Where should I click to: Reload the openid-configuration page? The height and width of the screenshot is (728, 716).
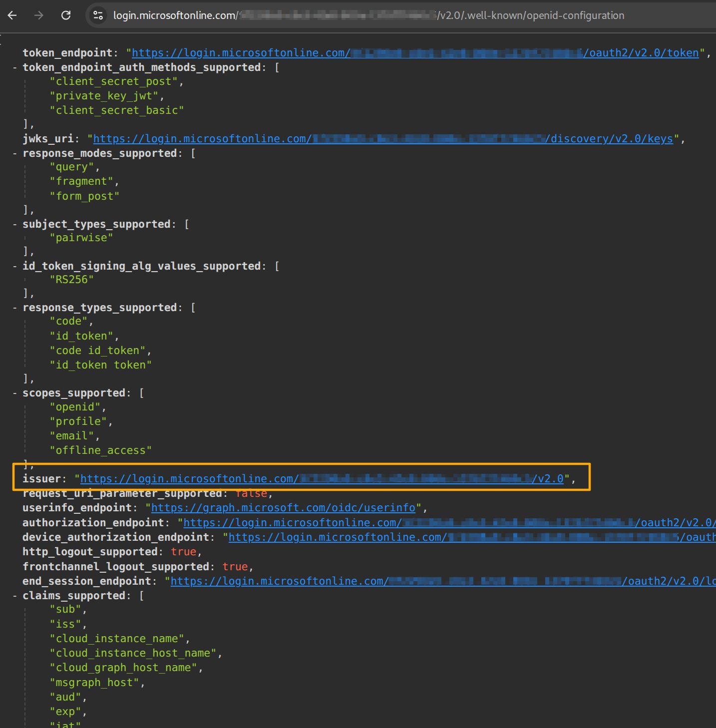[x=65, y=15]
